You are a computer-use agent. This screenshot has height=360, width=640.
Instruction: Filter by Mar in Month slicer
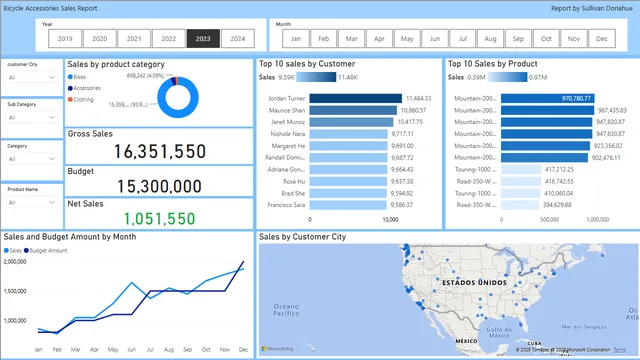(351, 39)
